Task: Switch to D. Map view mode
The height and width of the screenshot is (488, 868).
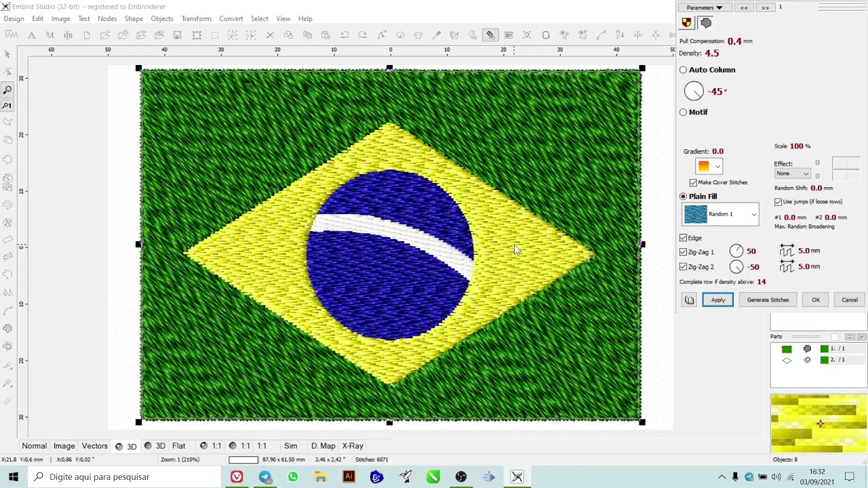Action: tap(323, 446)
